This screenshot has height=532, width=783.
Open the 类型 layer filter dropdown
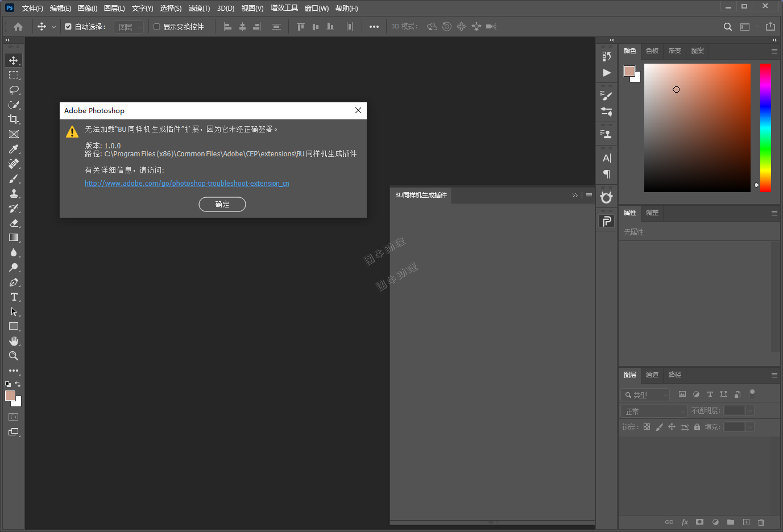click(x=645, y=394)
